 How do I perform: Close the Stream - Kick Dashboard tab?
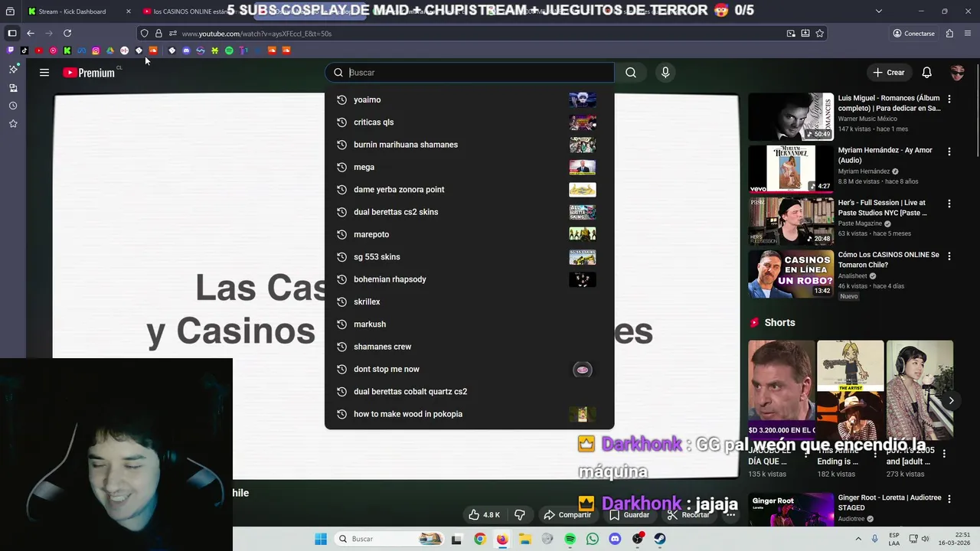click(x=128, y=11)
